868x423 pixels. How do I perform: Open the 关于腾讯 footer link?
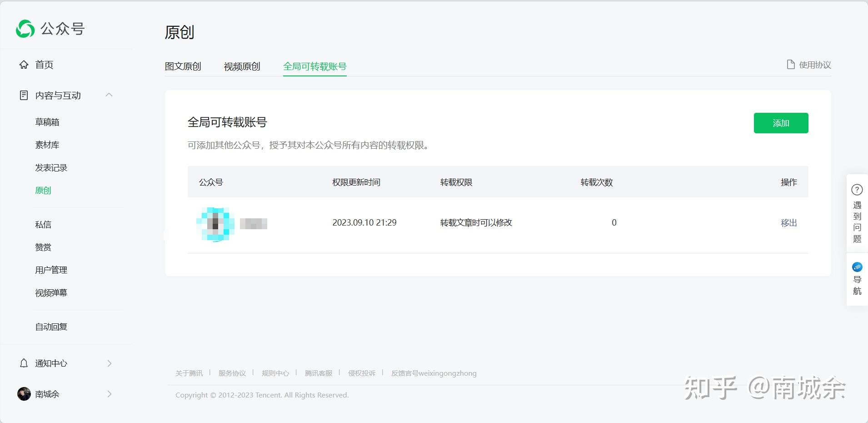click(x=189, y=373)
